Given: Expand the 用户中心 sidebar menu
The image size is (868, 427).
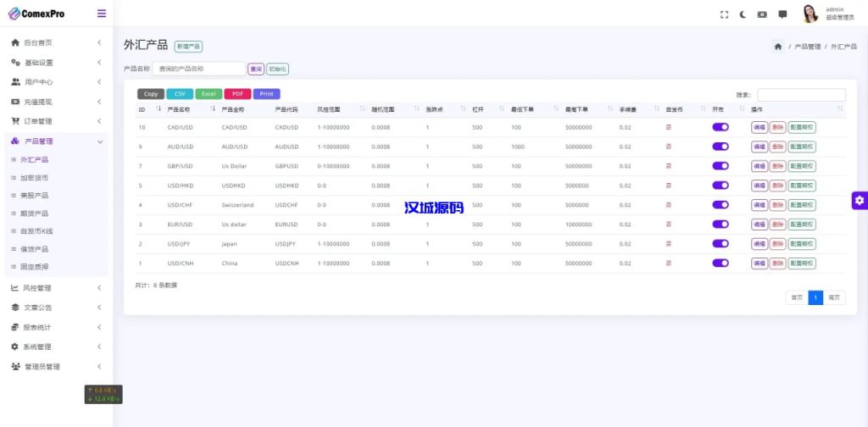Looking at the screenshot, I should [54, 82].
